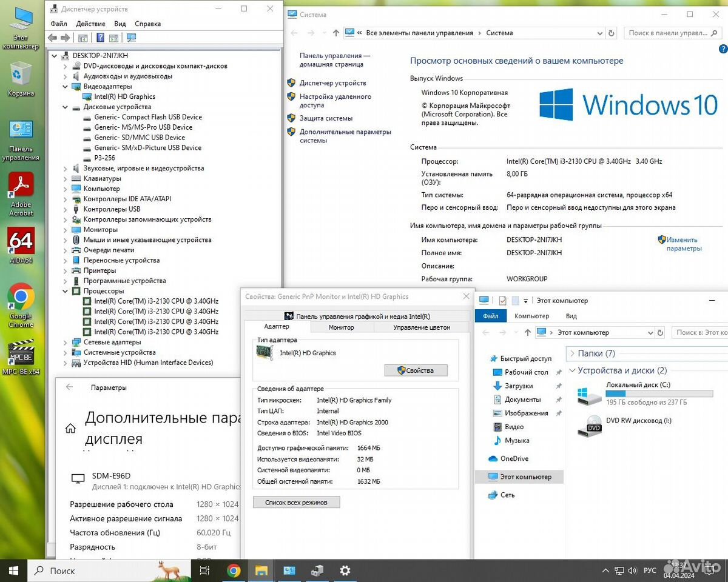Open Настройка удаленного доступа link
This screenshot has width=728, height=582.
click(x=335, y=101)
